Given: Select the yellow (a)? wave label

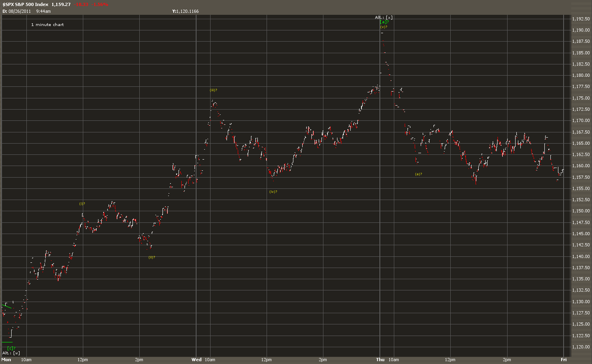Looking at the screenshot, I should pos(418,174).
